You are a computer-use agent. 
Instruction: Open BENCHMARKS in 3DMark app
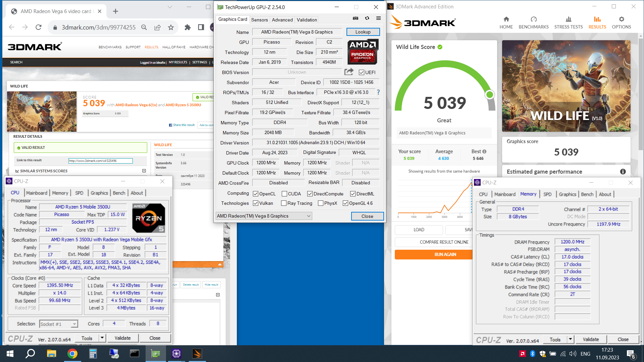534,23
